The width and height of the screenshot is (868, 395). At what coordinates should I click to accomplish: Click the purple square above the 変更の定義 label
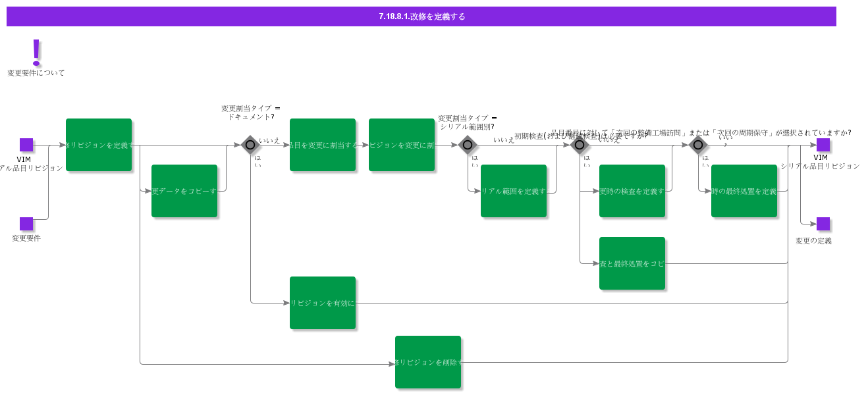click(x=823, y=224)
